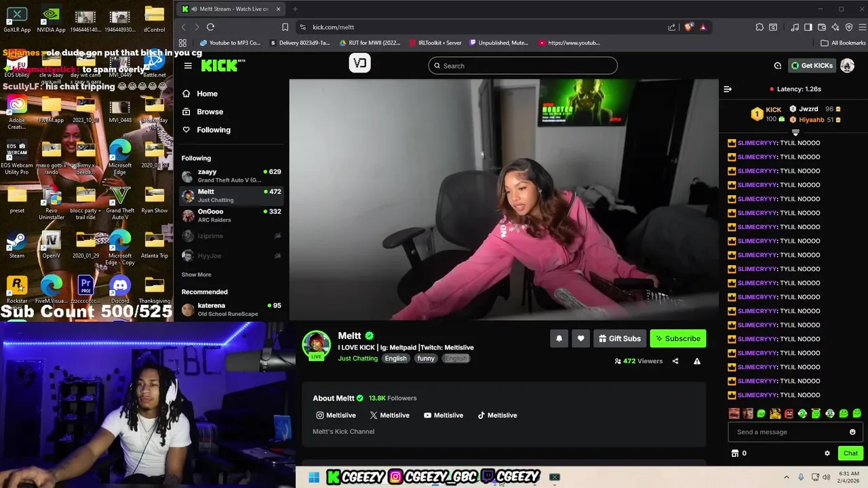Report the stream with warning icon

coord(697,361)
